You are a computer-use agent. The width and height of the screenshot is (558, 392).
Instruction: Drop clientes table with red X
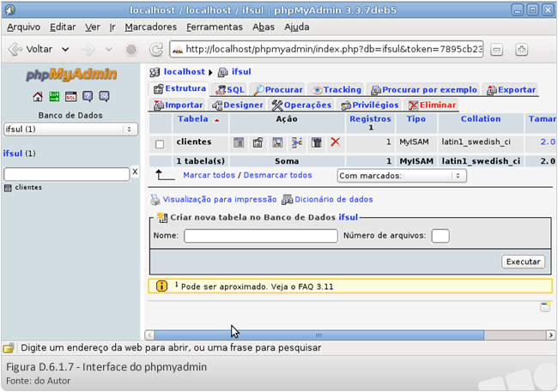335,142
